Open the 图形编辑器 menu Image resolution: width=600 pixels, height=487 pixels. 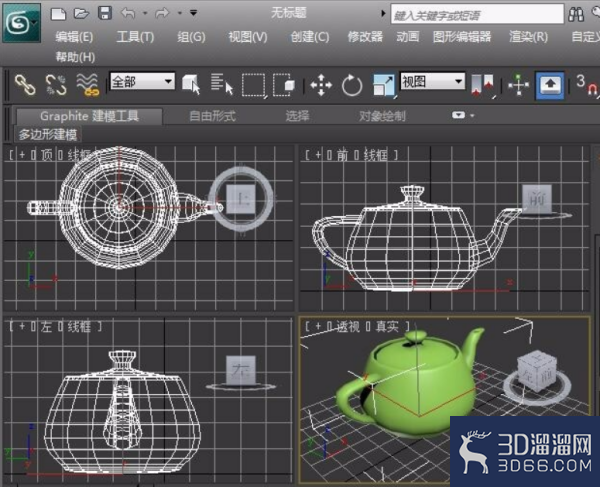[462, 37]
